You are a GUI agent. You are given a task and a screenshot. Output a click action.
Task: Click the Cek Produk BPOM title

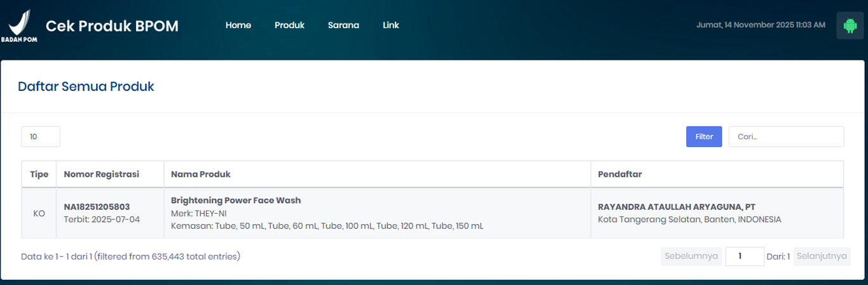112,25
